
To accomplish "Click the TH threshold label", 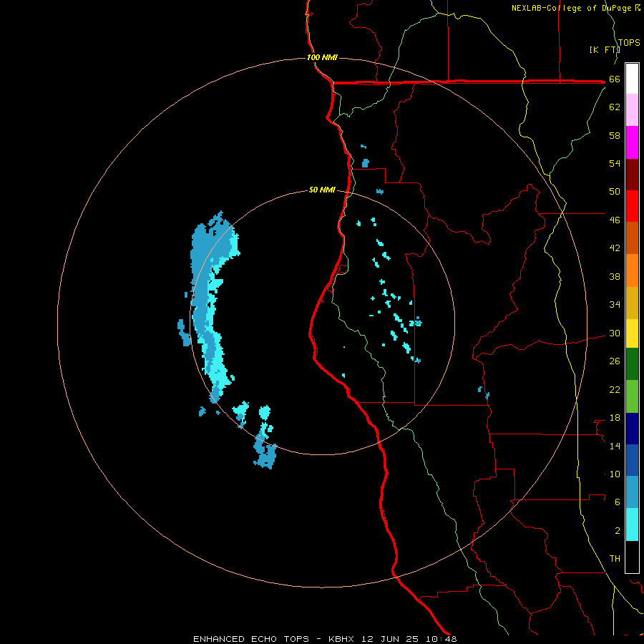I will [x=615, y=558].
